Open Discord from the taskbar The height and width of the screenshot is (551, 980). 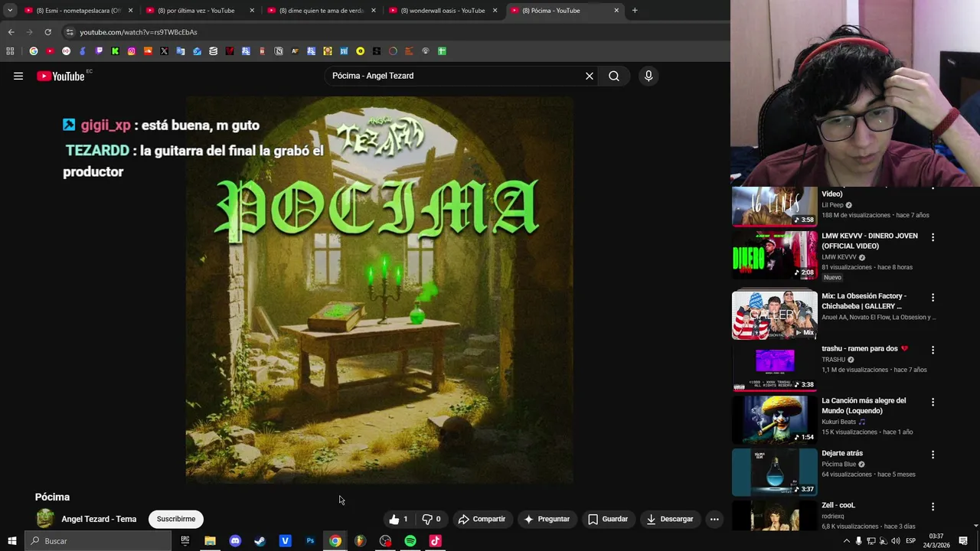click(235, 541)
